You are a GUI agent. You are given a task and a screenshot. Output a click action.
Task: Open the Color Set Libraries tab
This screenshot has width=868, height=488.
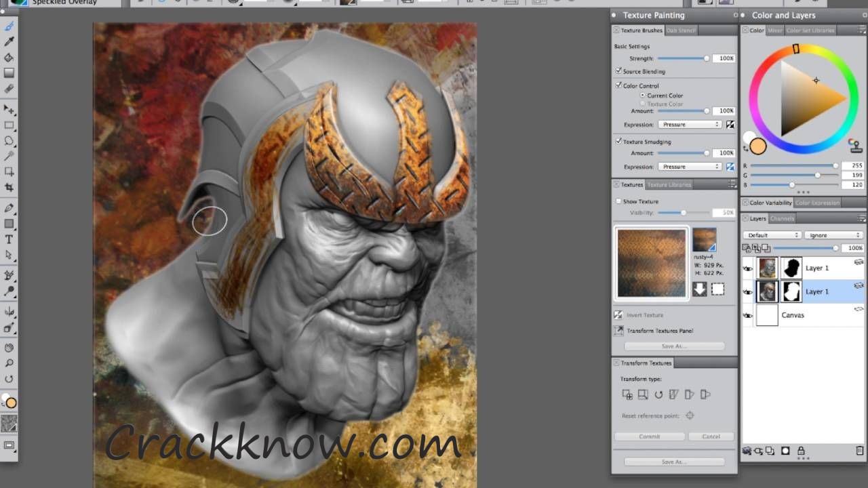pyautogui.click(x=811, y=30)
